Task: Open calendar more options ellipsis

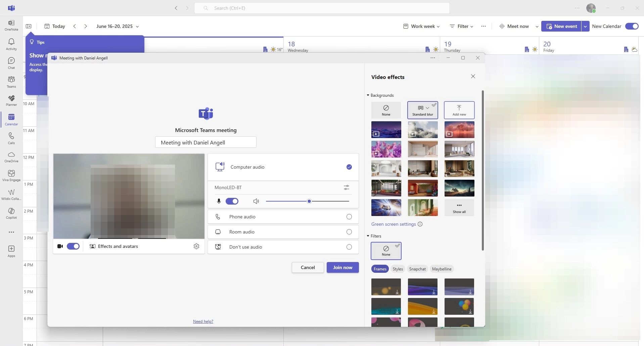Action: coord(484,26)
